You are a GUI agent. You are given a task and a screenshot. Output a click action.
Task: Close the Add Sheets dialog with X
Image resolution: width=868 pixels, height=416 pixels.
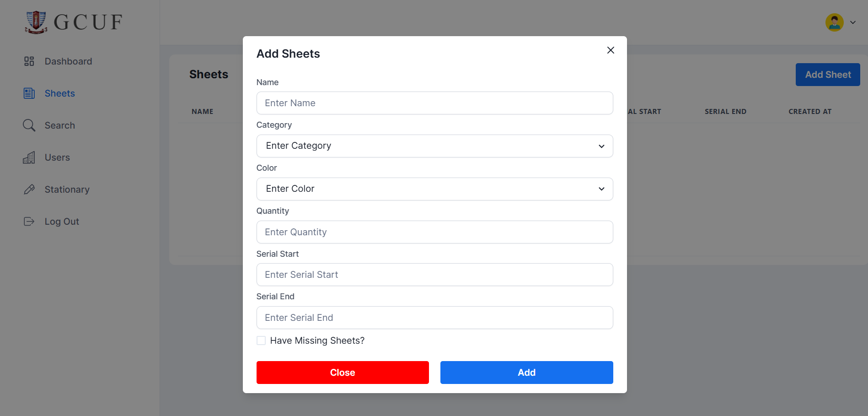pyautogui.click(x=611, y=50)
